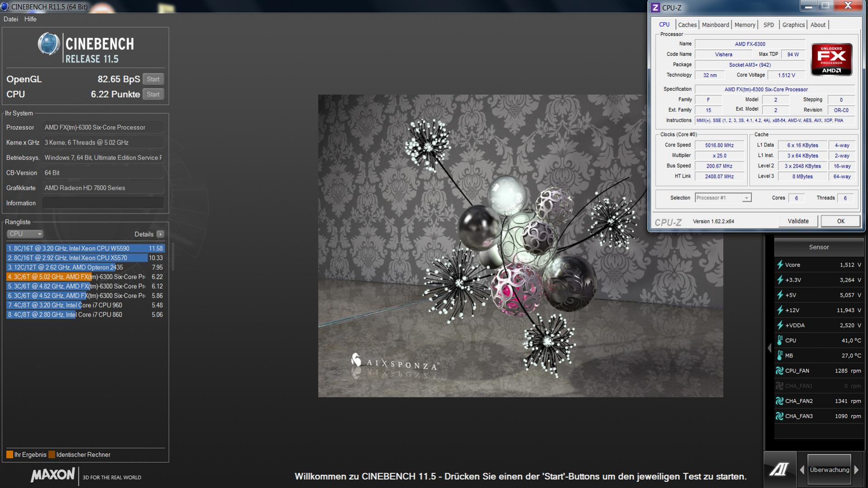Click the Cinebench sphere logo icon
This screenshot has width=868, height=488.
pos(49,44)
